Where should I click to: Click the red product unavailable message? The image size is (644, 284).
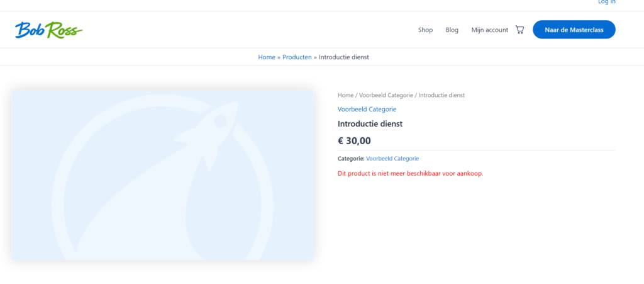tap(410, 173)
